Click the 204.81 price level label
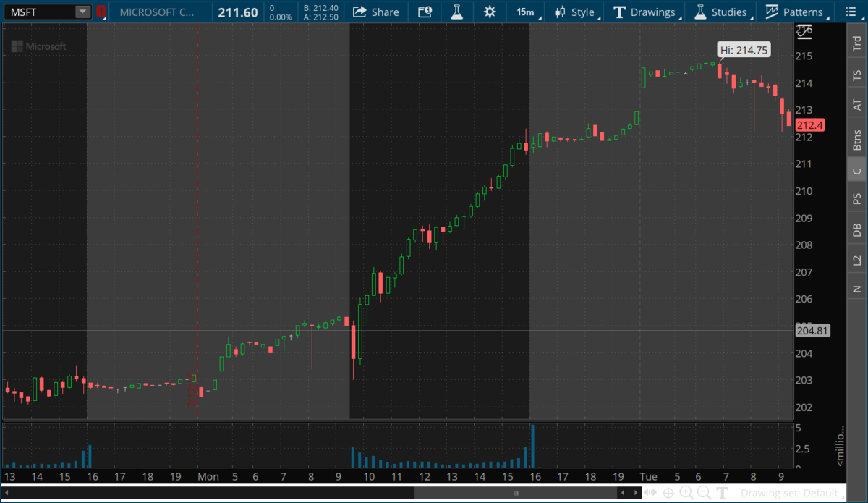 pyautogui.click(x=812, y=330)
